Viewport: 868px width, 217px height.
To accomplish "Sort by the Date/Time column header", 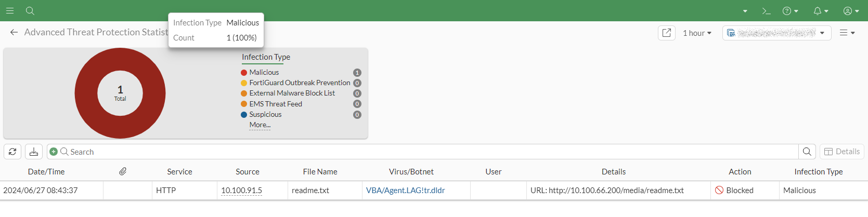I will point(46,172).
